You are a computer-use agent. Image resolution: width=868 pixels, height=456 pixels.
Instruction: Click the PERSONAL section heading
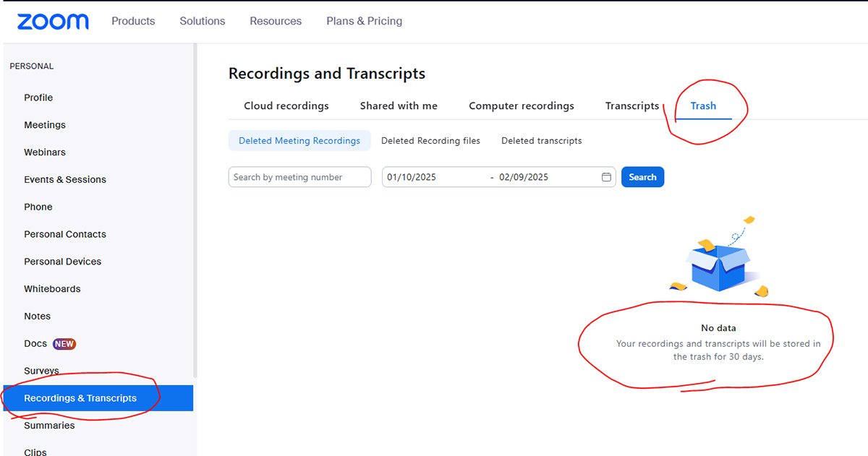click(x=32, y=66)
